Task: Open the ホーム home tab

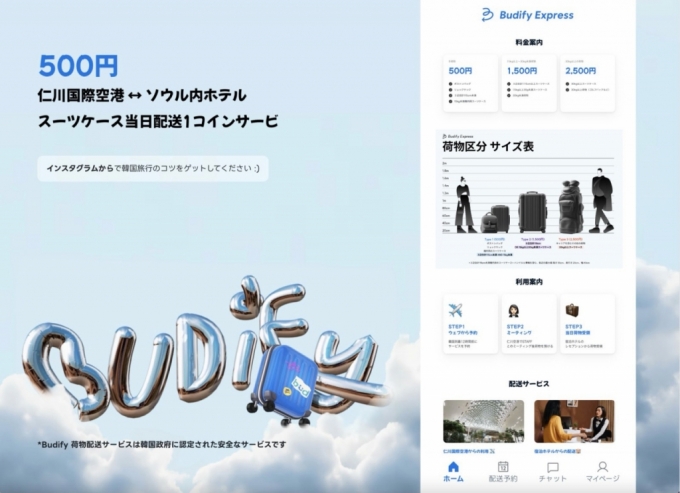Action: pyautogui.click(x=453, y=472)
